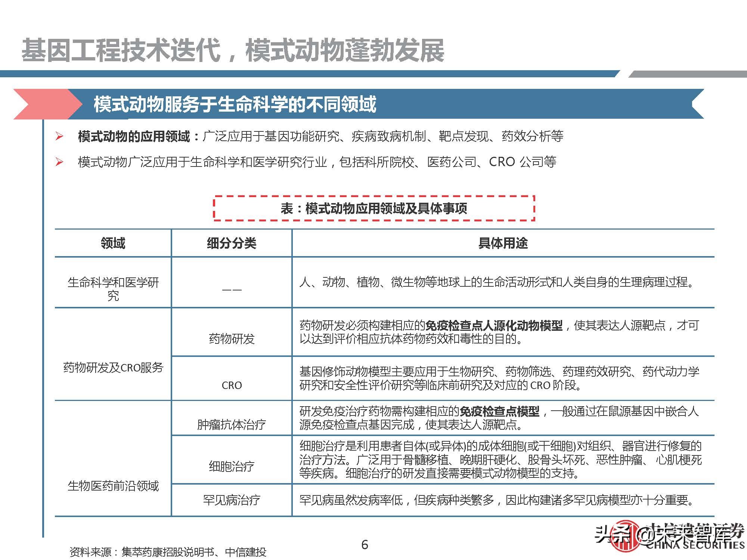Click the sentence mentioning CRO 公司等
This screenshot has width=747, height=560.
[317, 162]
